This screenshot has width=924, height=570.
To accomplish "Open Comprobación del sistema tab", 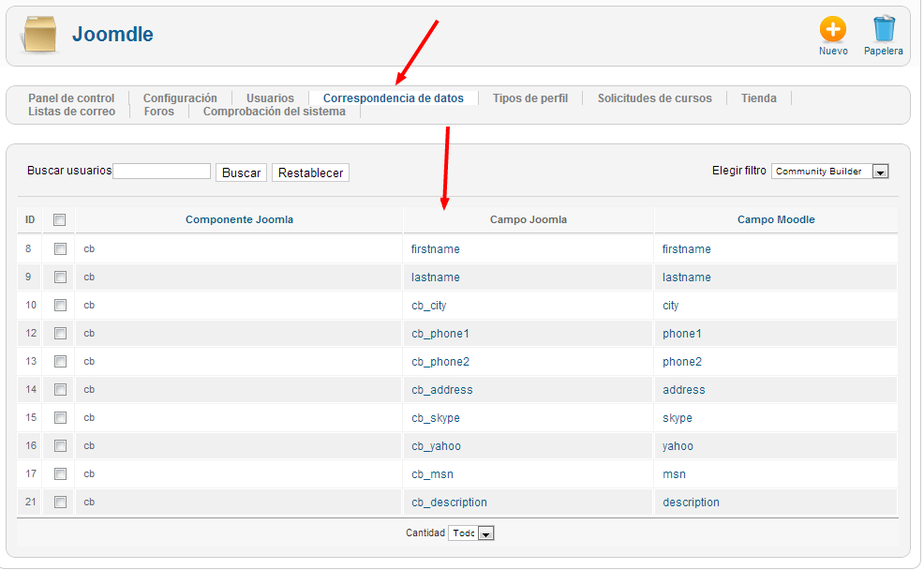I will tap(274, 112).
